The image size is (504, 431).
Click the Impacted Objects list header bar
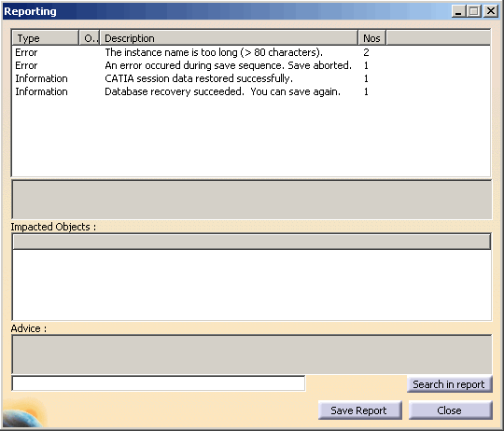tap(252, 242)
